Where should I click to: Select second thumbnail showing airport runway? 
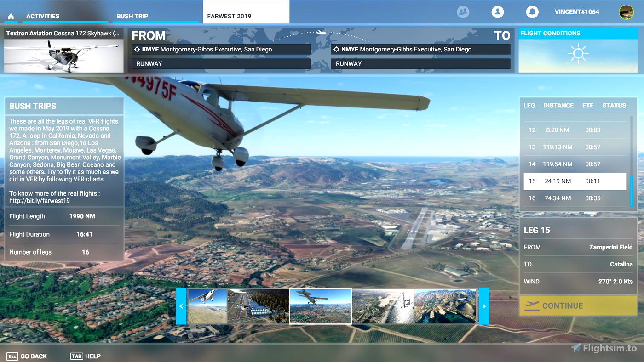(258, 306)
